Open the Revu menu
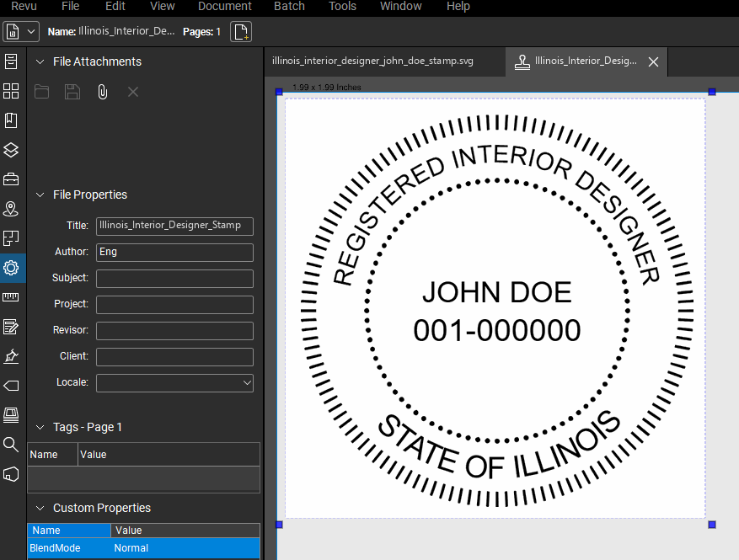 click(x=24, y=7)
